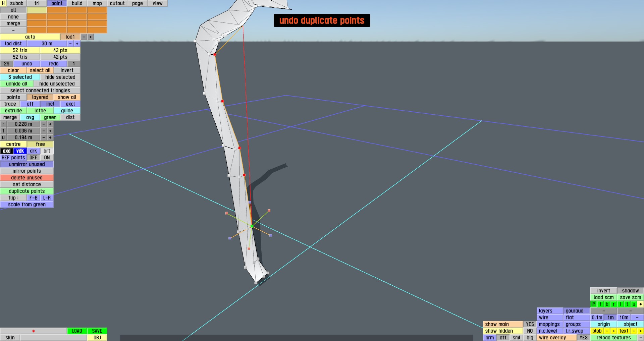Click the redo button

click(54, 64)
